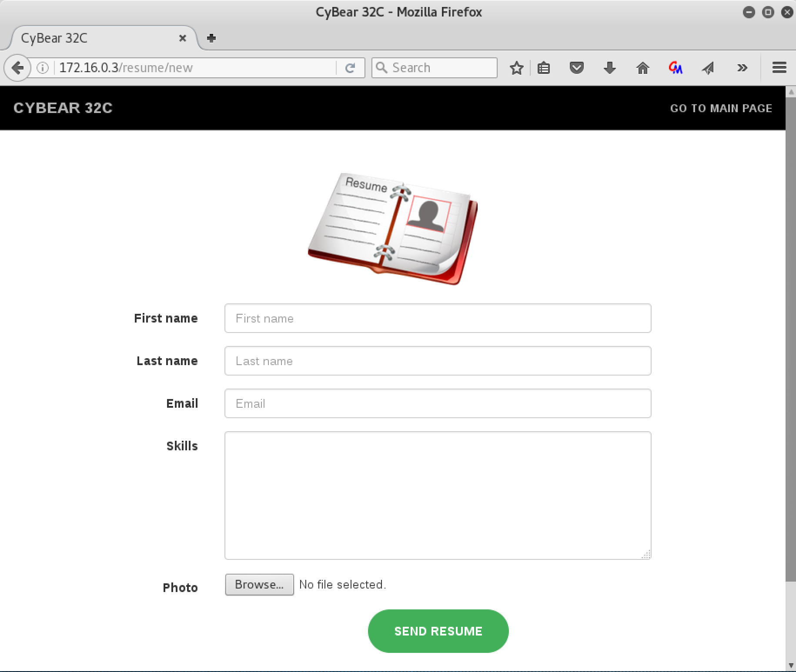Open the Reading List clipboard icon
796x672 pixels.
(544, 68)
